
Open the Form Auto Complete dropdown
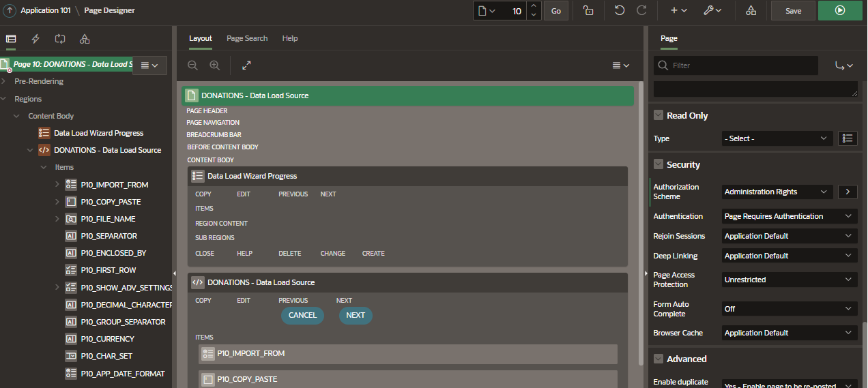coord(790,309)
